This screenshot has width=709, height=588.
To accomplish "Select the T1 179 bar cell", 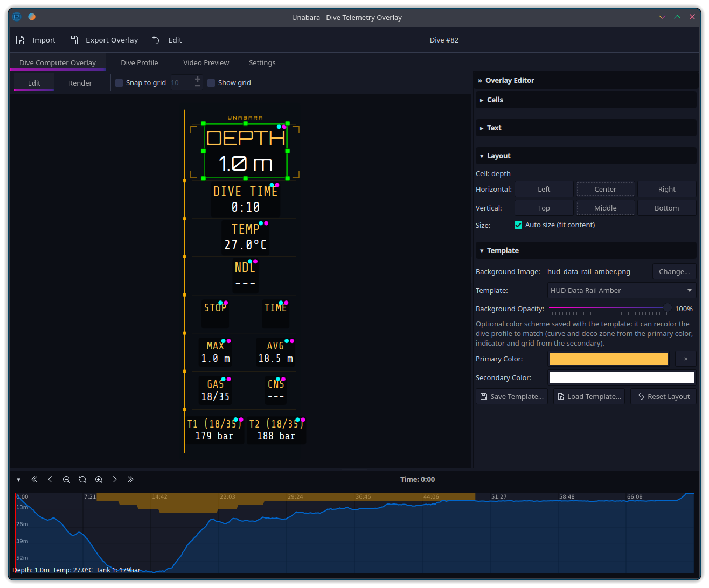I will pos(214,430).
